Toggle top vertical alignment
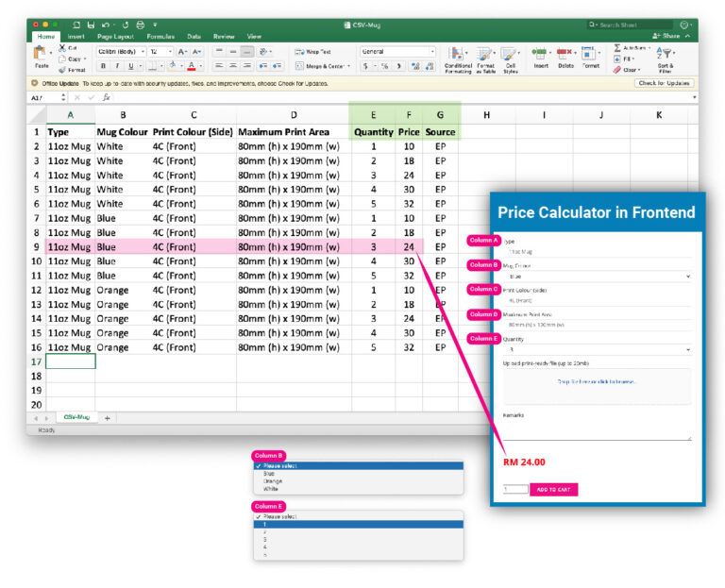The width and height of the screenshot is (725, 588). click(x=219, y=51)
